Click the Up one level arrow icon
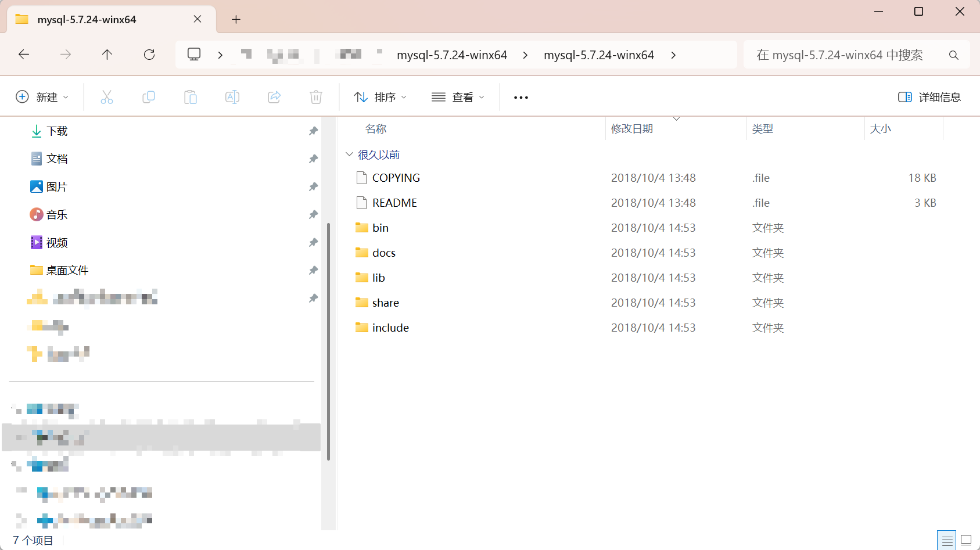Viewport: 980px width, 550px height. (x=107, y=54)
